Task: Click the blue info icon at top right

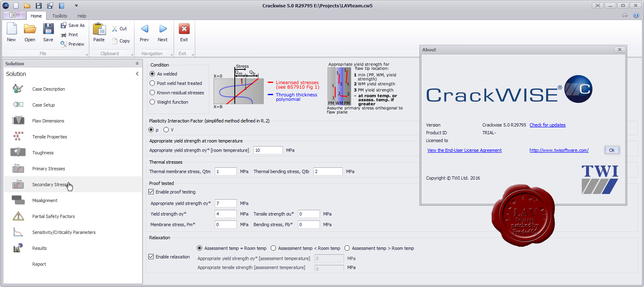Action: pos(636,16)
